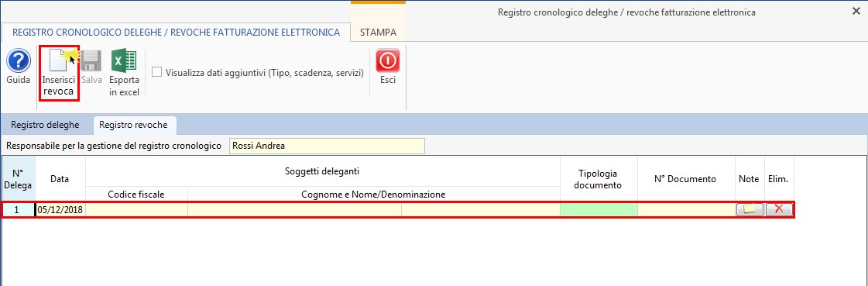Click the Codice fiscale cell in row 1
The height and width of the screenshot is (286, 868).
pyautogui.click(x=137, y=209)
